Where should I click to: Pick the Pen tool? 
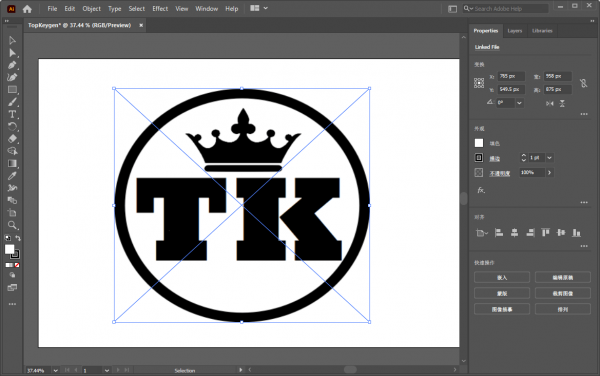[x=12, y=65]
